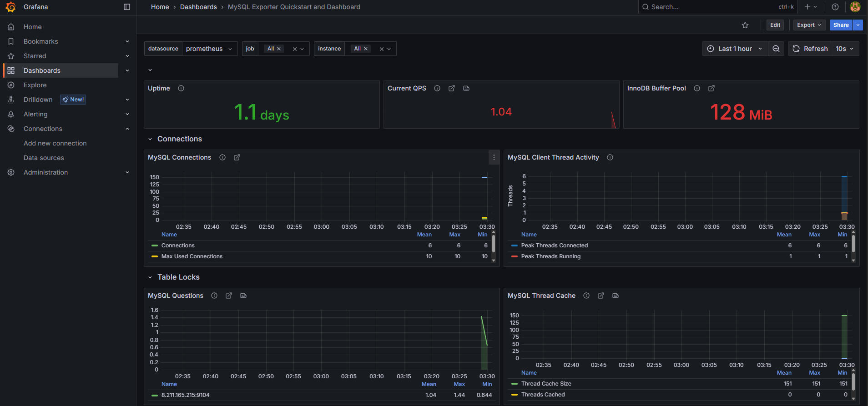This screenshot has height=406, width=868.
Task: Click the Home breadcrumb link
Action: coord(160,7)
